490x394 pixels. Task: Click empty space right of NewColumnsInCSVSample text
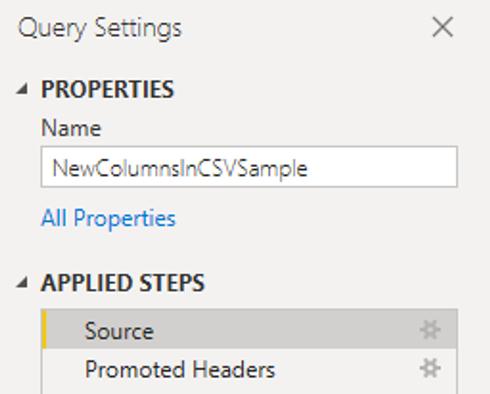[x=380, y=167]
